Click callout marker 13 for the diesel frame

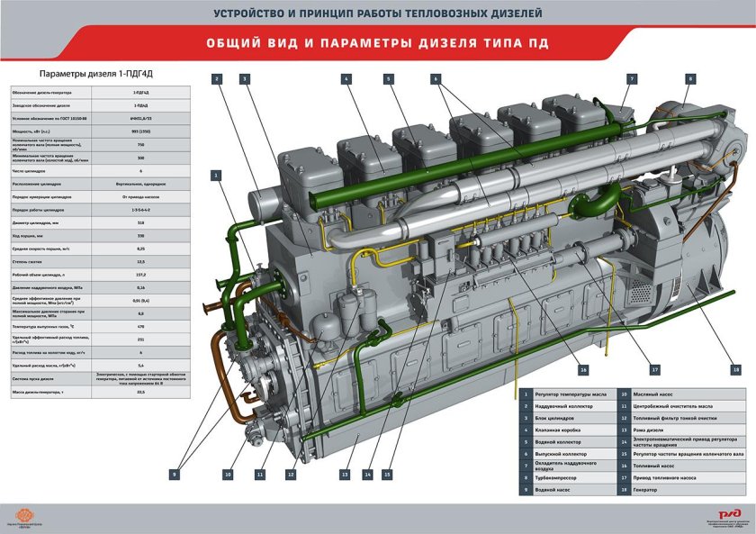344,474
